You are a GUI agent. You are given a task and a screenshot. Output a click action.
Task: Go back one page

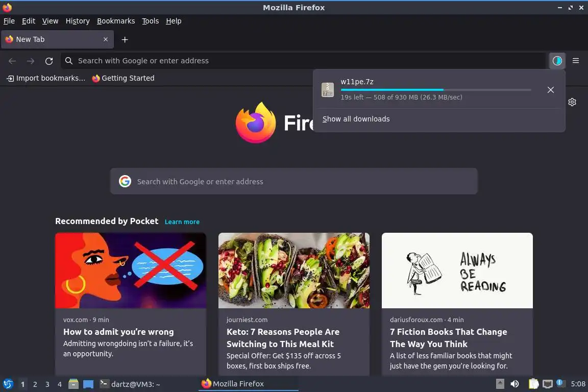point(12,61)
